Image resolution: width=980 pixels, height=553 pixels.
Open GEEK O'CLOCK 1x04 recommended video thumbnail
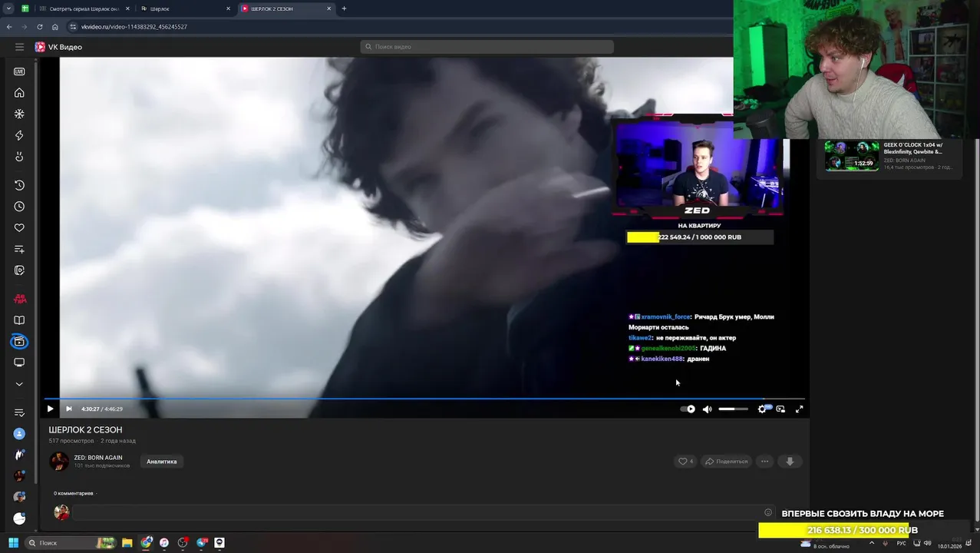point(852,156)
